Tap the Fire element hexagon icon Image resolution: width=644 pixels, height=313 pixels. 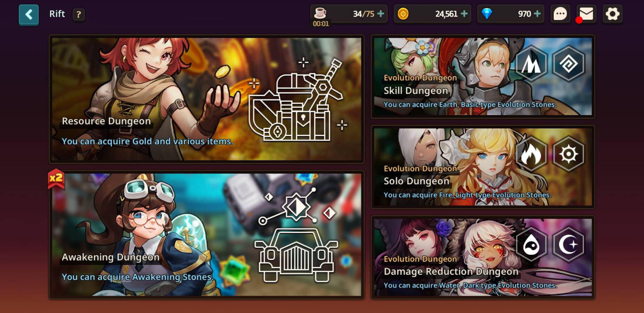(531, 154)
